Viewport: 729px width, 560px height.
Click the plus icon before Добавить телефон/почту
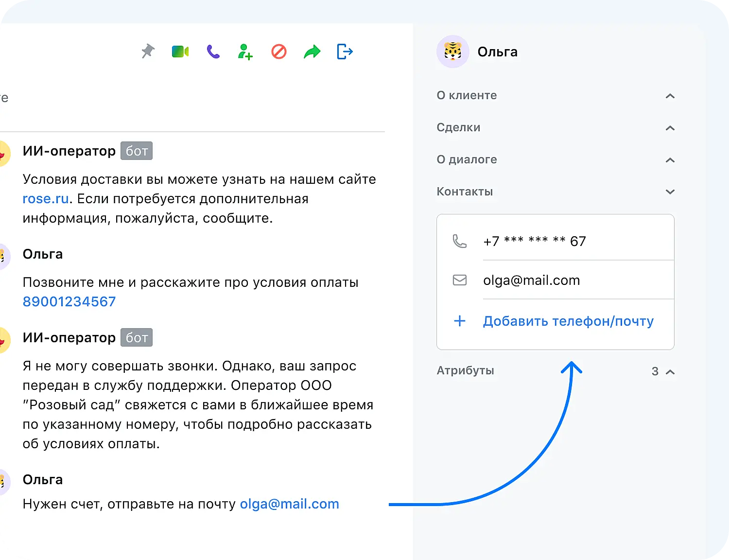[459, 321]
